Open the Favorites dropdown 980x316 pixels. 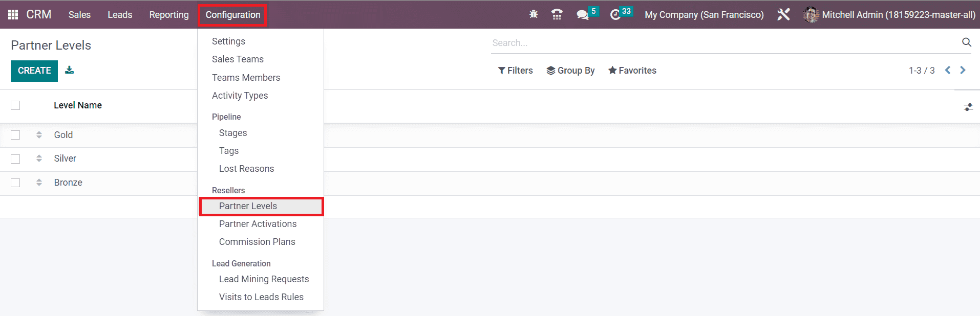pyautogui.click(x=632, y=71)
